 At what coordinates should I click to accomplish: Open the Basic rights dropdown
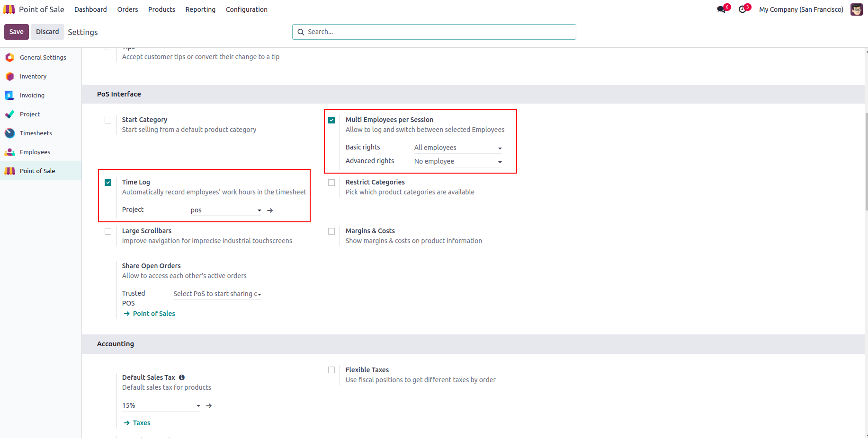point(457,148)
